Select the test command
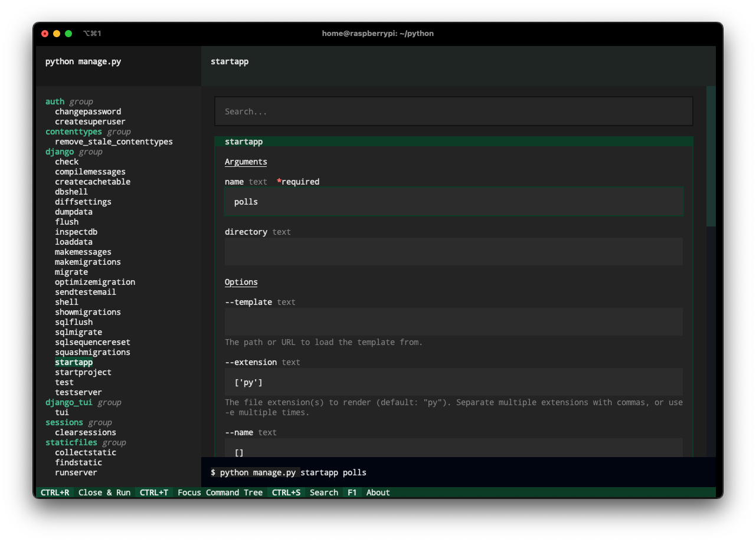Viewport: 756px width, 542px height. tap(64, 382)
